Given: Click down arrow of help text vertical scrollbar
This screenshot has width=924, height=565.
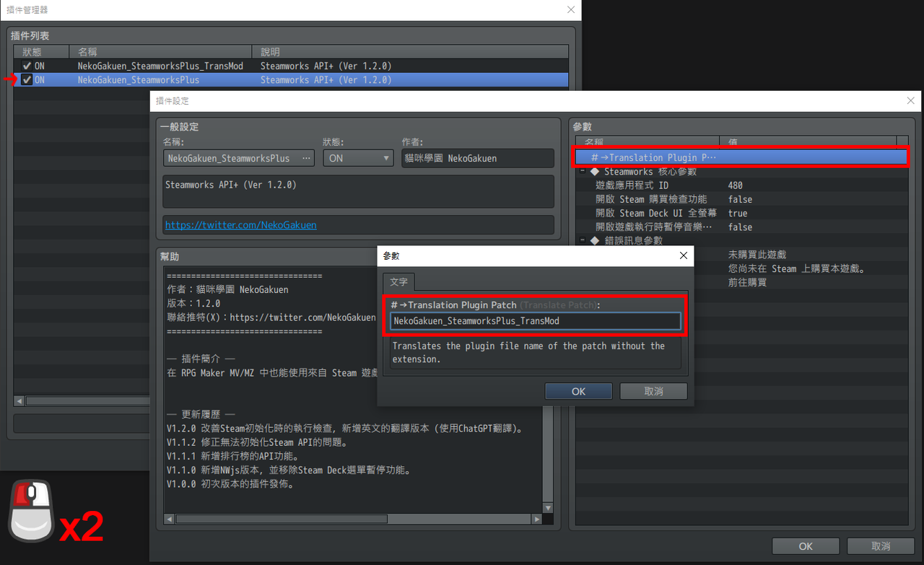Looking at the screenshot, I should (548, 508).
